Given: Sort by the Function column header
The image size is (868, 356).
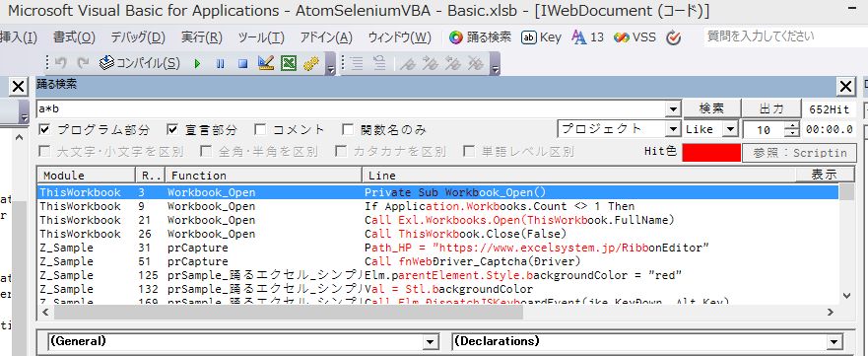Looking at the screenshot, I should [x=263, y=175].
